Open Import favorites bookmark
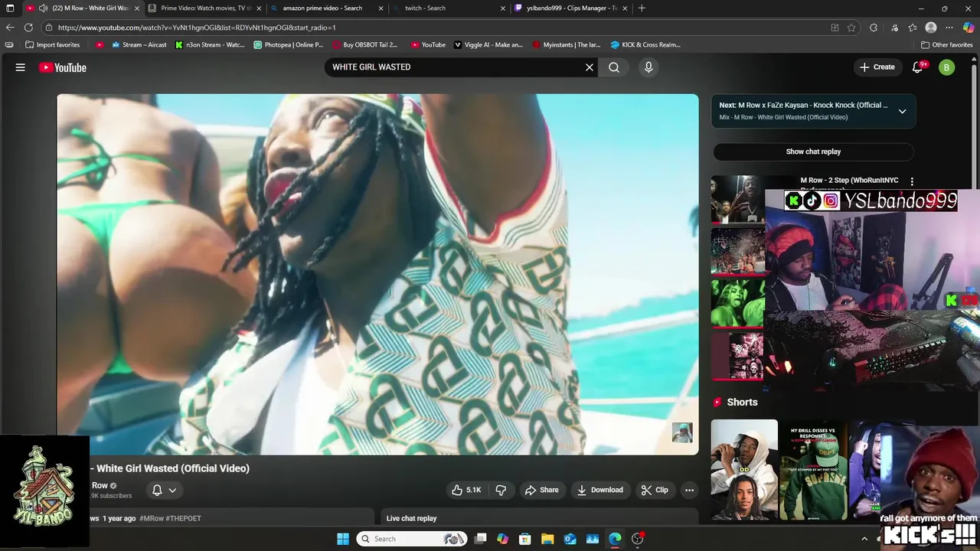Screen dimensions: 980x551 coord(53,45)
